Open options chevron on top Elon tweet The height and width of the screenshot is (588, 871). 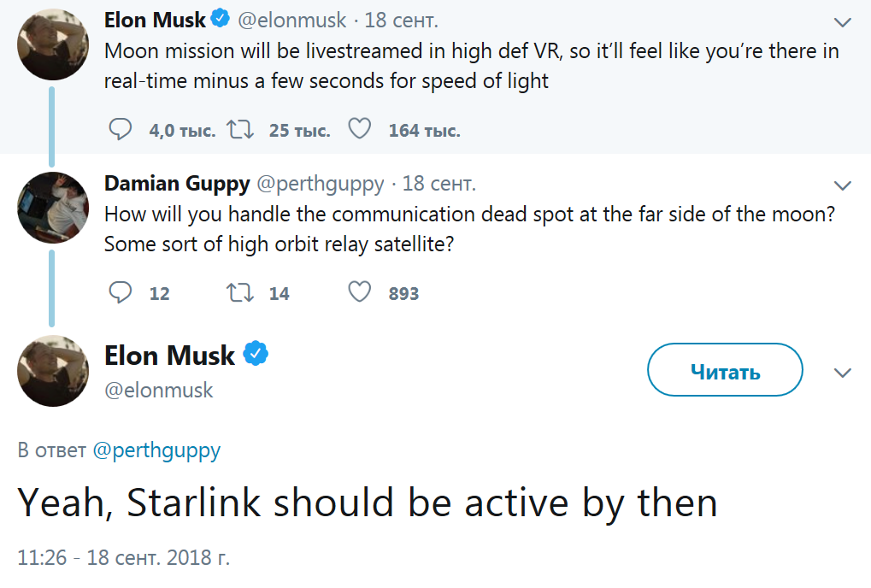pos(843,22)
